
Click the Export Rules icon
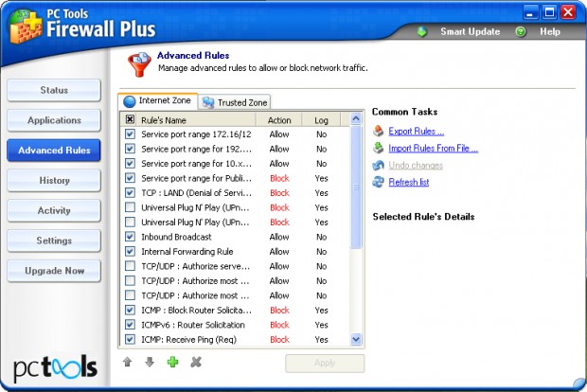[379, 131]
